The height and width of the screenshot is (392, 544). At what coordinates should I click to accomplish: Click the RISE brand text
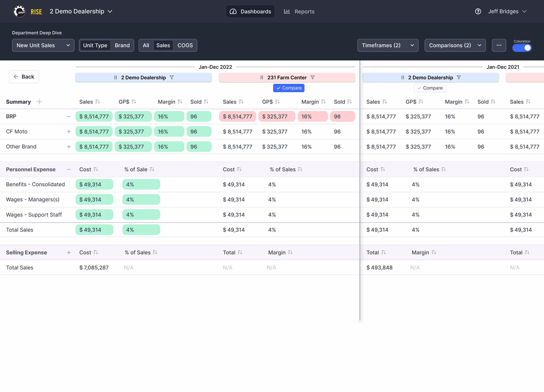[36, 12]
